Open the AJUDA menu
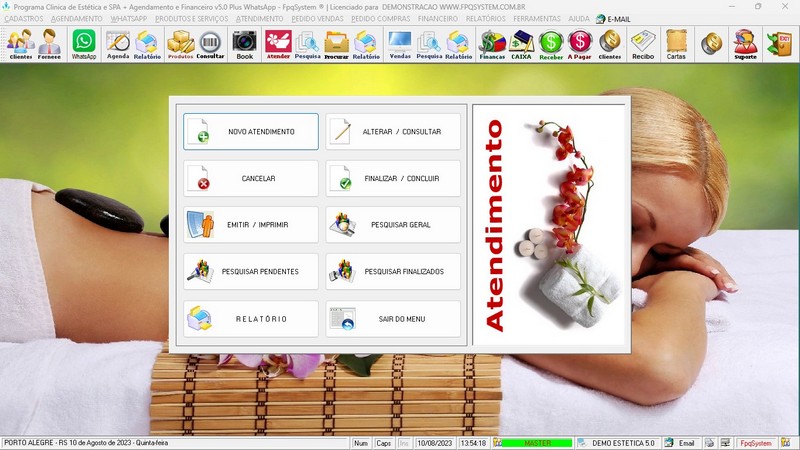Viewport: 800px width, 450px height. tap(579, 19)
